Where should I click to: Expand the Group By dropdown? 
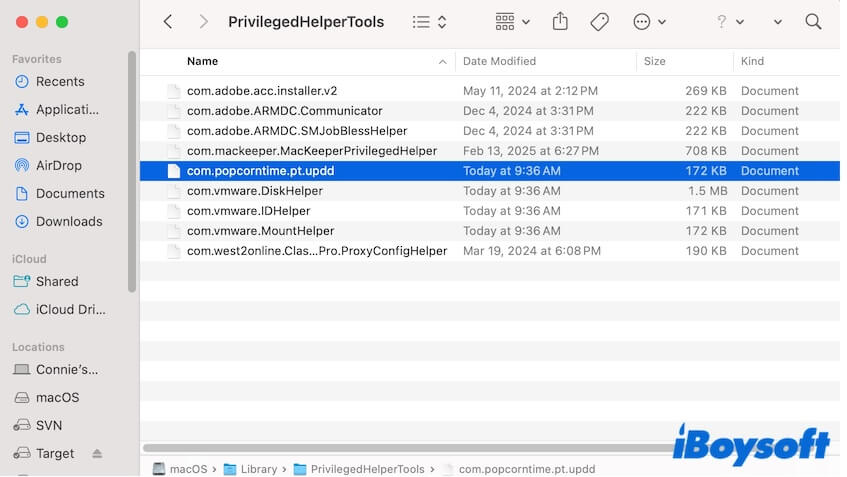(x=512, y=22)
